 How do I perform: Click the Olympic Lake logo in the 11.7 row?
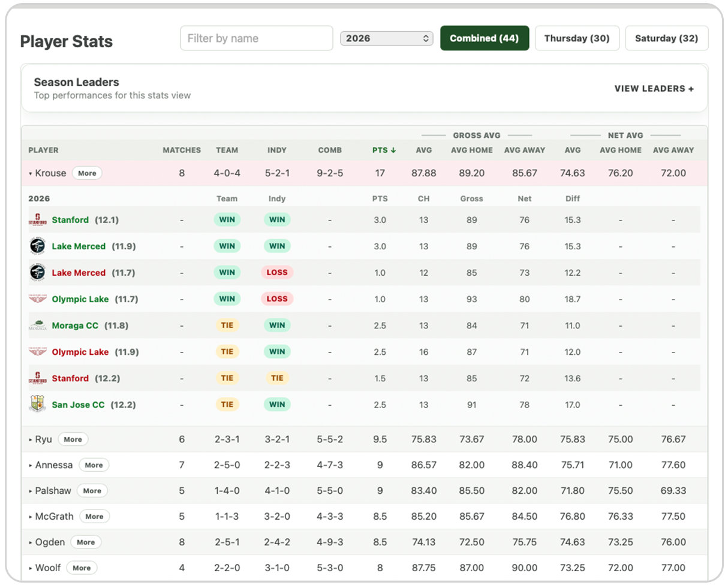(38, 299)
